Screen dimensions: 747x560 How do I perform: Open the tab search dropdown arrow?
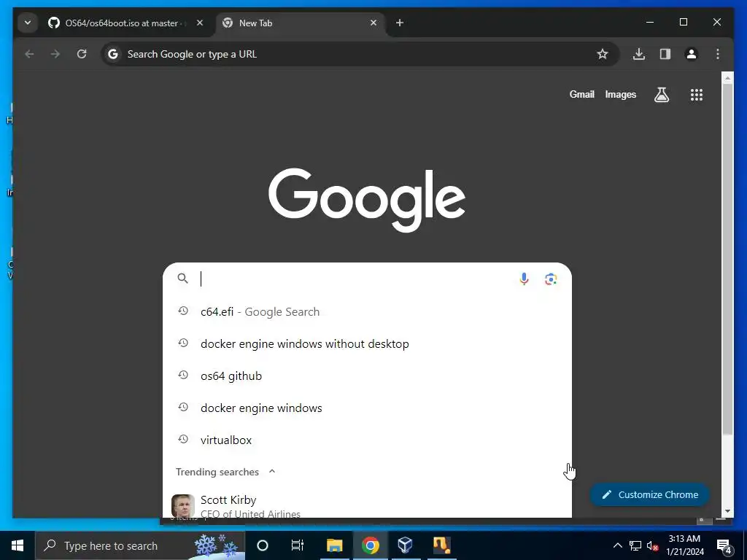click(x=28, y=23)
